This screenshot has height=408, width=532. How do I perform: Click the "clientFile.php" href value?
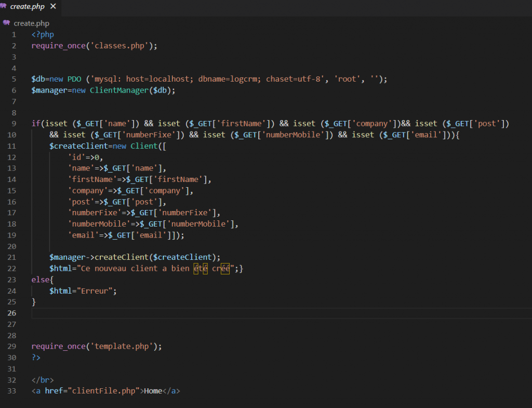(x=103, y=391)
